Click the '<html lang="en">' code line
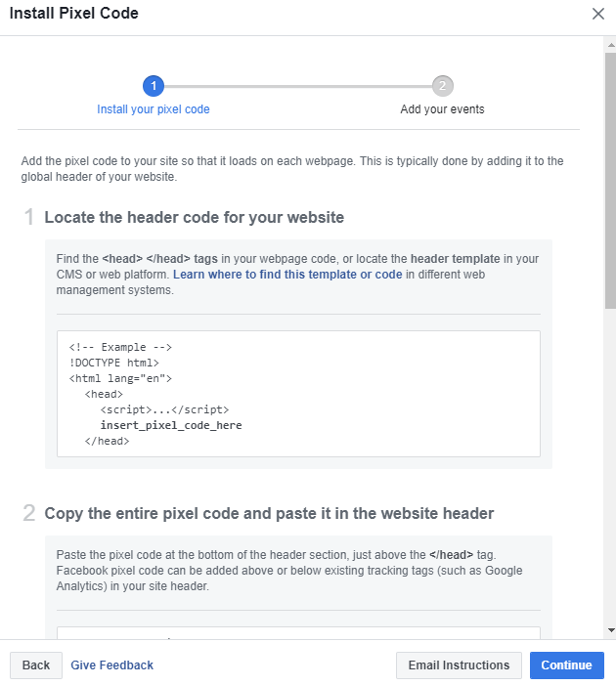Image resolution: width=616 pixels, height=686 pixels. [120, 378]
